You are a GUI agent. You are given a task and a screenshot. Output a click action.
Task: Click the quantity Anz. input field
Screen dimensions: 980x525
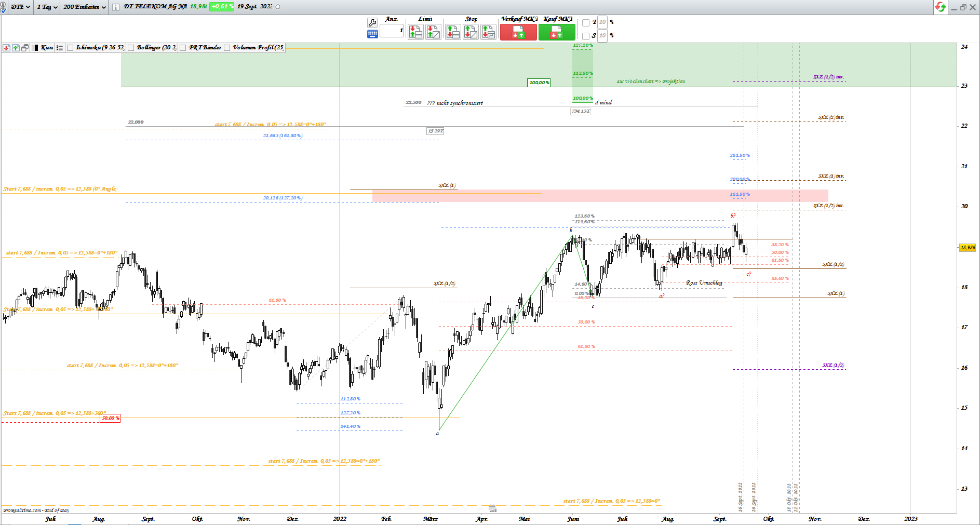pos(392,31)
